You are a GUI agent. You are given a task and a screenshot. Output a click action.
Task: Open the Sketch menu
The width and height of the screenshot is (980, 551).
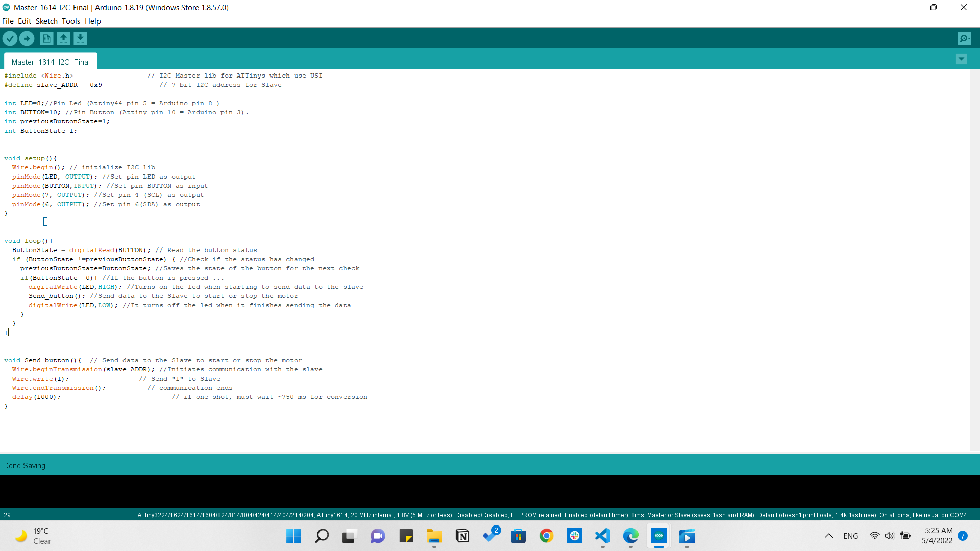[46, 21]
